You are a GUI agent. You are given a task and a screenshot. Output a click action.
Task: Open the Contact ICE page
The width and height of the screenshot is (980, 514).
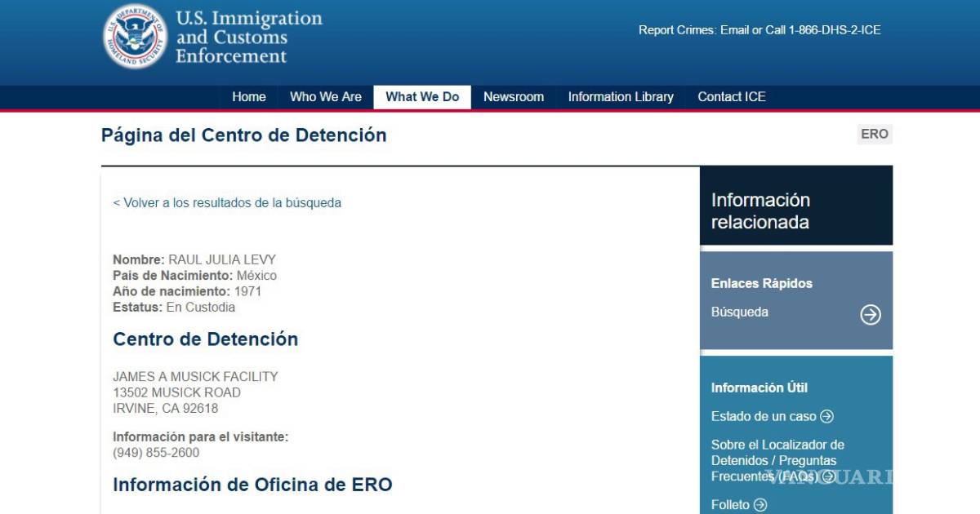pyautogui.click(x=732, y=97)
